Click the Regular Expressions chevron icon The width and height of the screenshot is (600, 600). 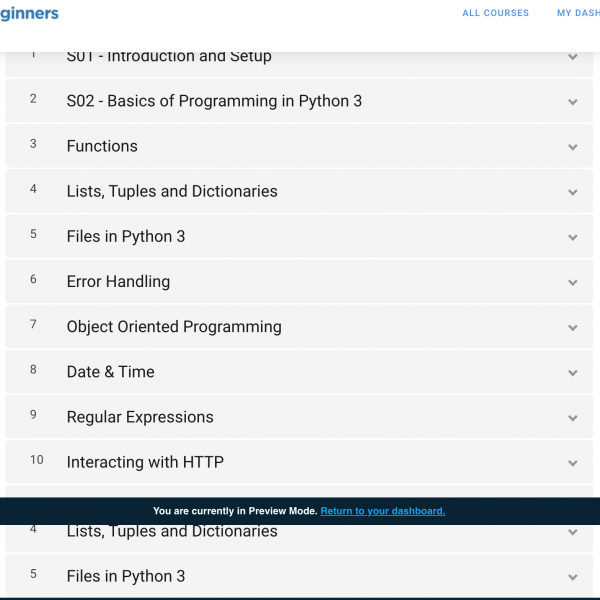pyautogui.click(x=572, y=418)
